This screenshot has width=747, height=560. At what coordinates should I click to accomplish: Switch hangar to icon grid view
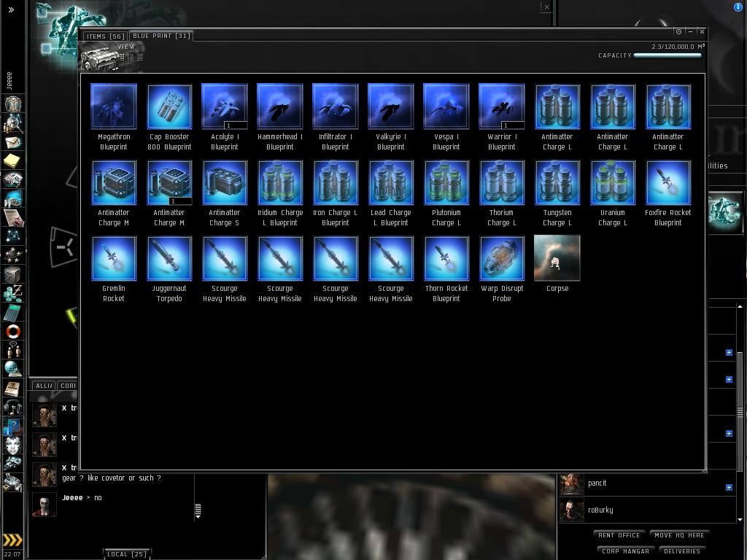click(122, 57)
